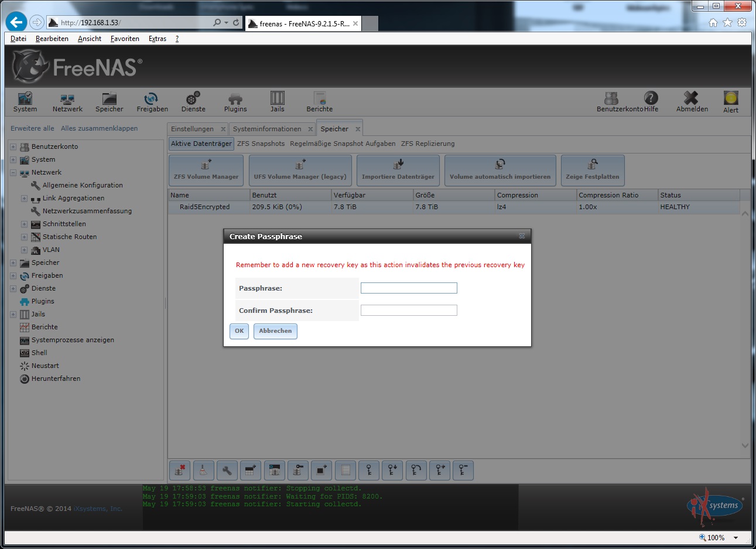Expand the Speicher tree node

(13, 262)
